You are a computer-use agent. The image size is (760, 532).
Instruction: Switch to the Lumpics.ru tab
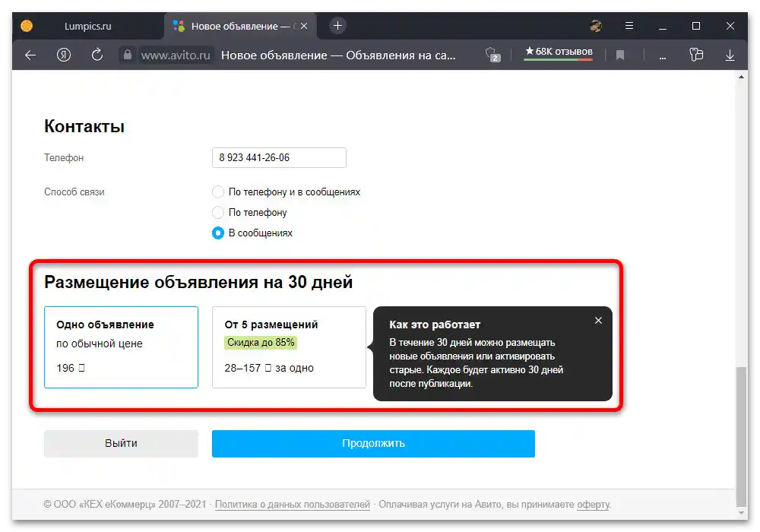point(87,26)
